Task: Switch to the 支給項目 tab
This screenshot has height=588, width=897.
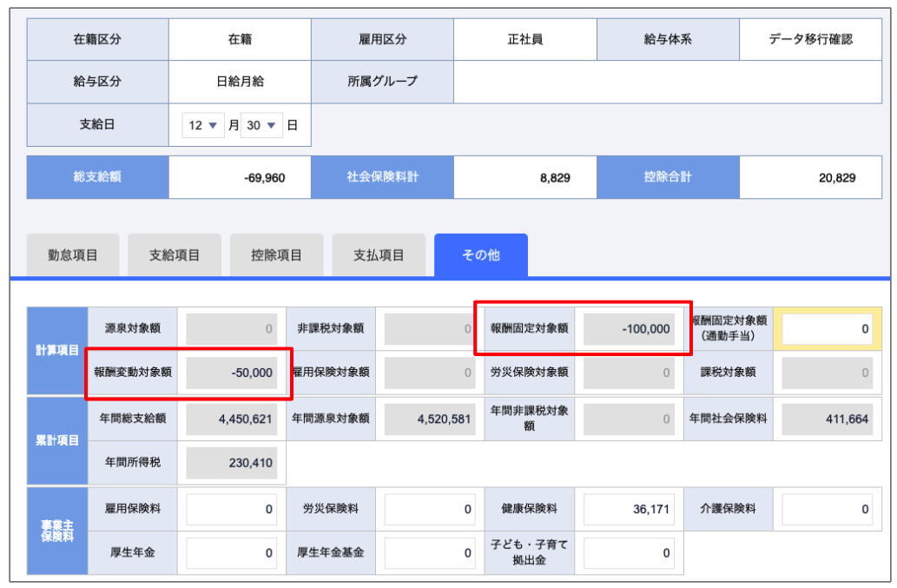Action: click(175, 255)
